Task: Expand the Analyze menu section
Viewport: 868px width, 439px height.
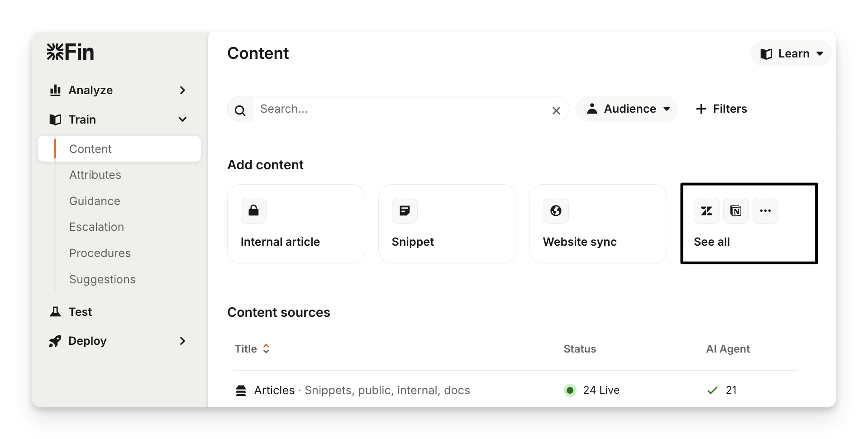Action: point(182,90)
